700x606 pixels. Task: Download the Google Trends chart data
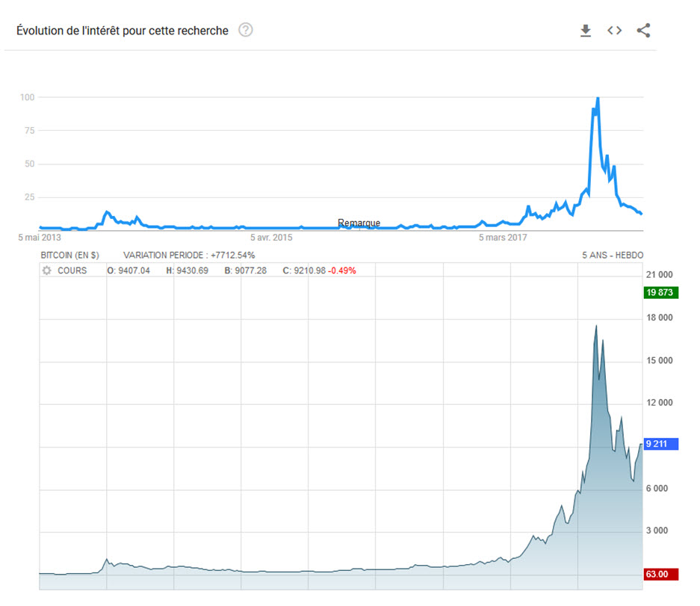click(x=586, y=31)
